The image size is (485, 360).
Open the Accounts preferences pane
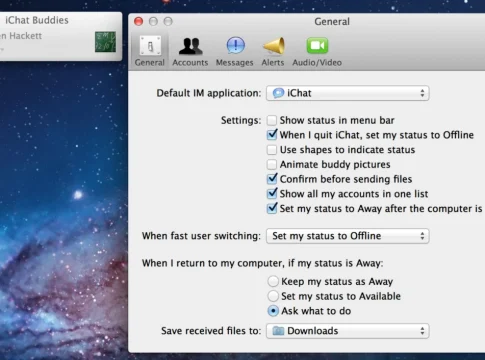(x=190, y=52)
